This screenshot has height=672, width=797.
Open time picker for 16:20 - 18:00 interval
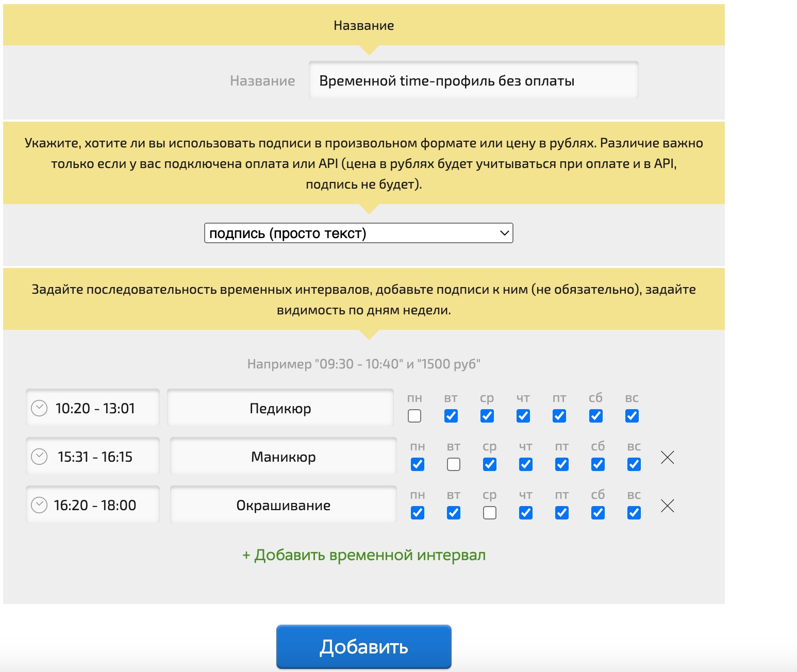pyautogui.click(x=39, y=505)
